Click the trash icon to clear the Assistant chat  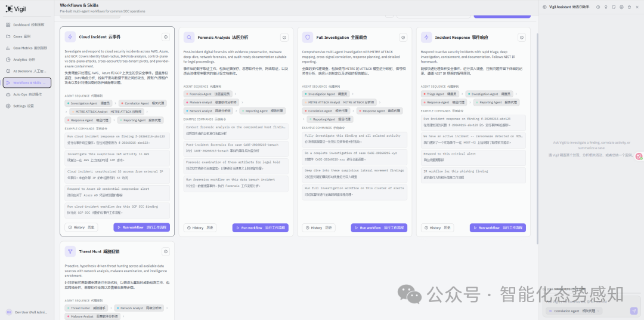(x=629, y=7)
